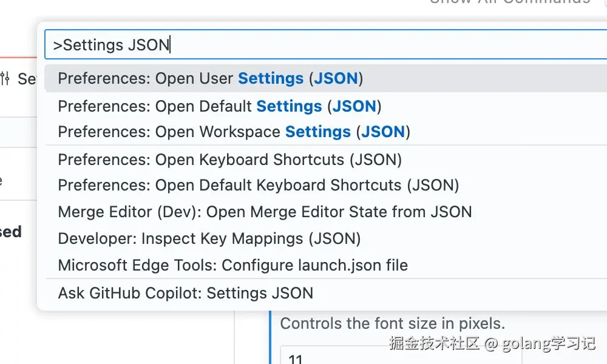The height and width of the screenshot is (364, 607).
Task: Click the blue modified-setting indicator bar
Action: 271,337
